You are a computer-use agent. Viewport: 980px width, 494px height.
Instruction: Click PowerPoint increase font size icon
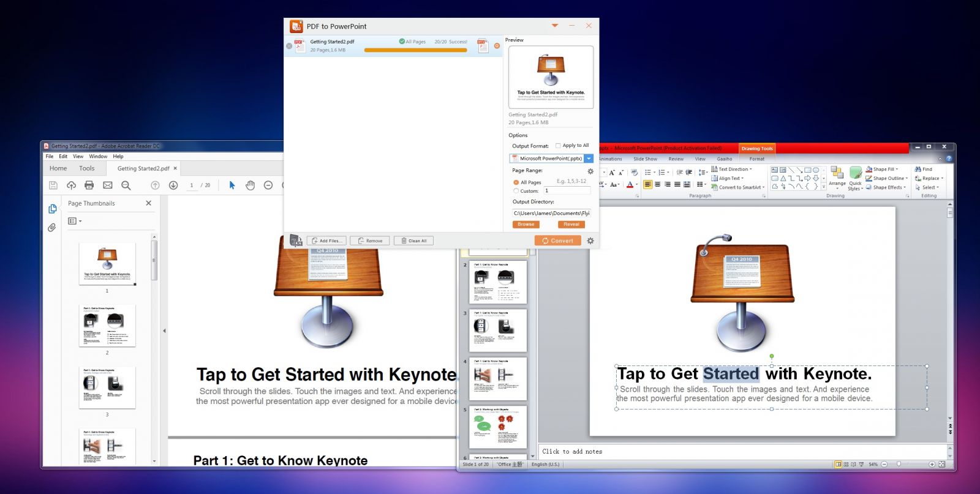612,172
